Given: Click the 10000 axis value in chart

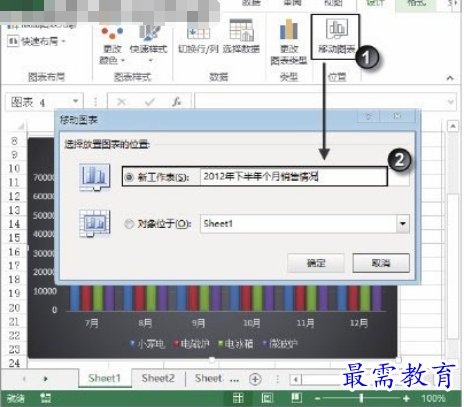Looking at the screenshot, I should click(x=45, y=291).
